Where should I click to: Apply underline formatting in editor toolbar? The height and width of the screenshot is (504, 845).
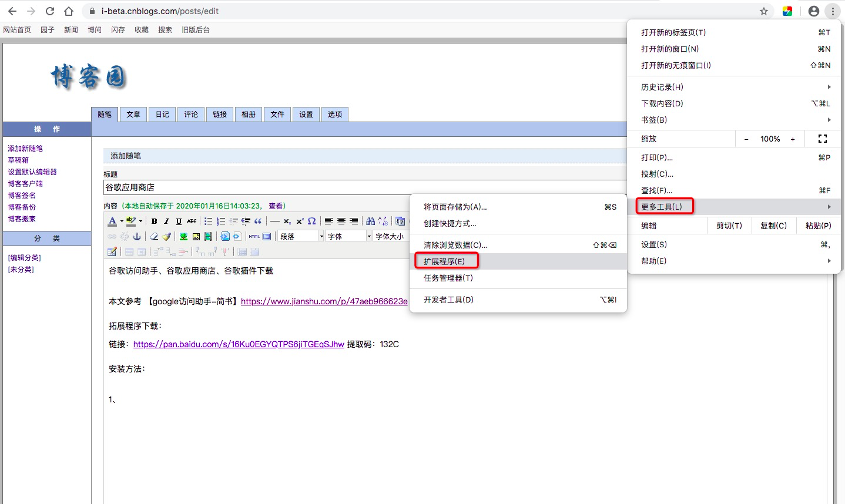coord(179,221)
